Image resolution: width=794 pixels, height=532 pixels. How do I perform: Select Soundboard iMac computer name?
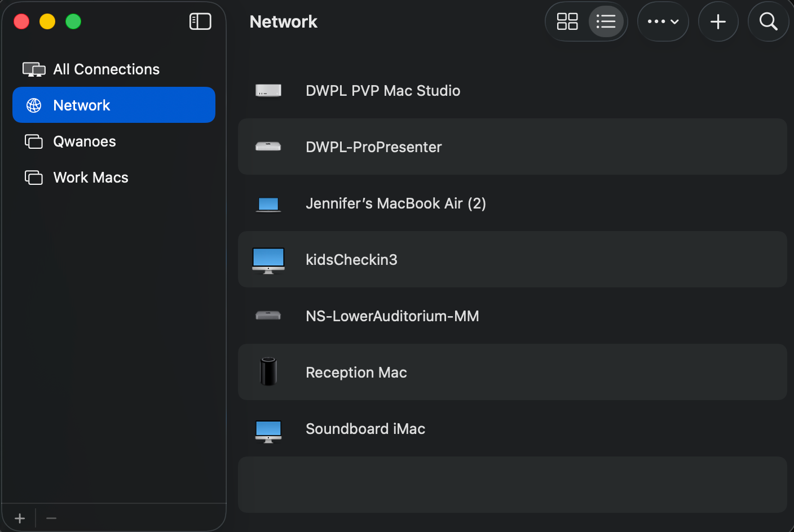[x=365, y=429]
